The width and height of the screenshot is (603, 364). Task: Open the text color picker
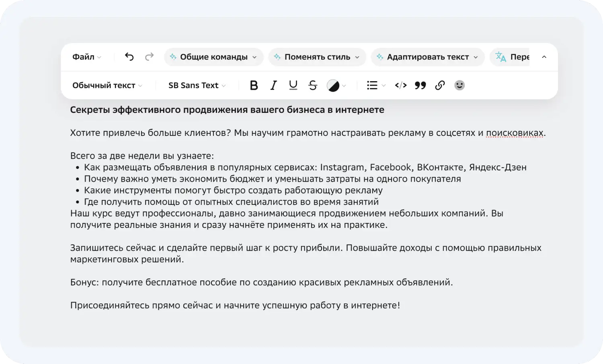[x=336, y=85]
